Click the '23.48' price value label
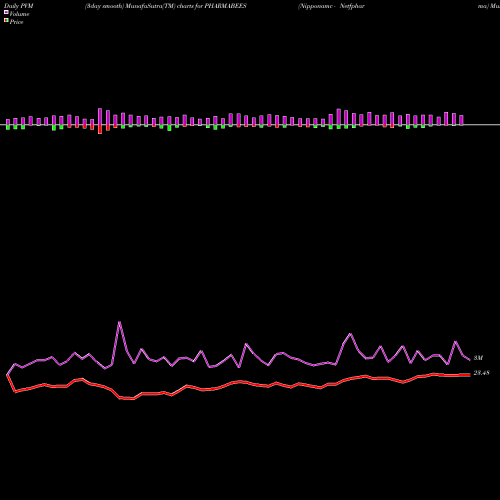The width and height of the screenshot is (500, 500). pos(481,373)
